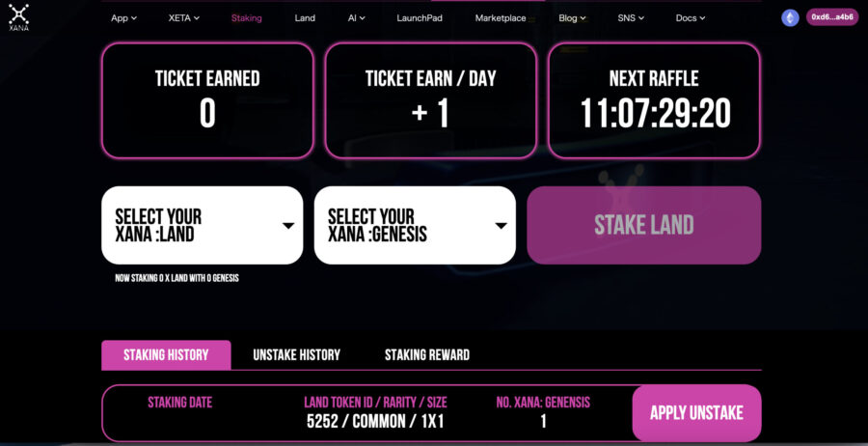Switch to the Staking Reward tab
868x446 pixels.
click(426, 355)
